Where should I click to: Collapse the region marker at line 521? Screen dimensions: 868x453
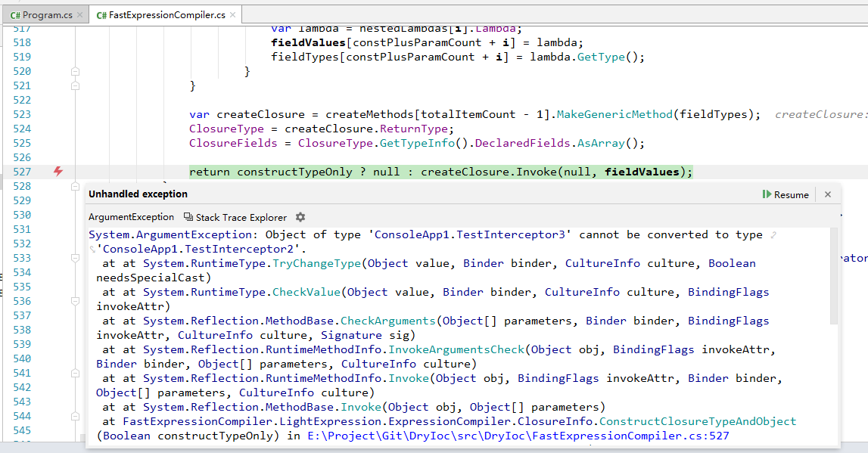[75, 85]
